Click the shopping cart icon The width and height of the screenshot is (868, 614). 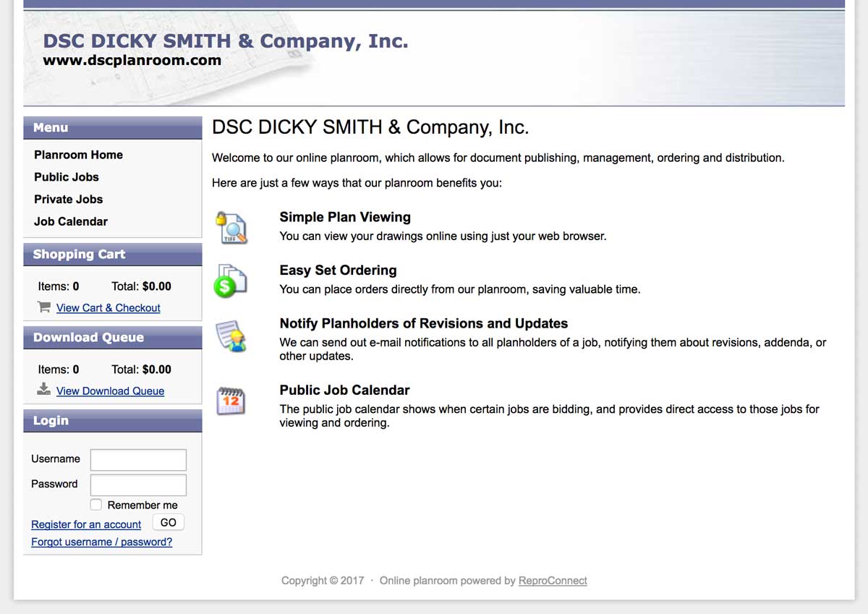[44, 307]
